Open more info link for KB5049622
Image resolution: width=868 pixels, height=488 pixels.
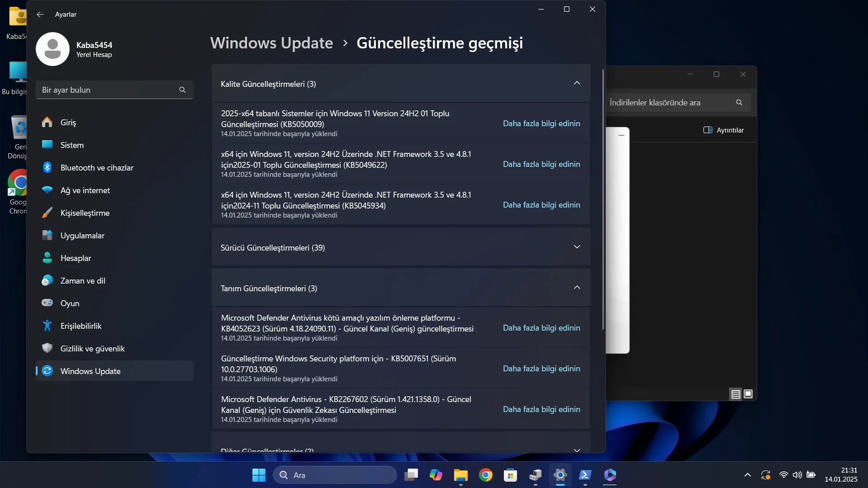coord(541,164)
